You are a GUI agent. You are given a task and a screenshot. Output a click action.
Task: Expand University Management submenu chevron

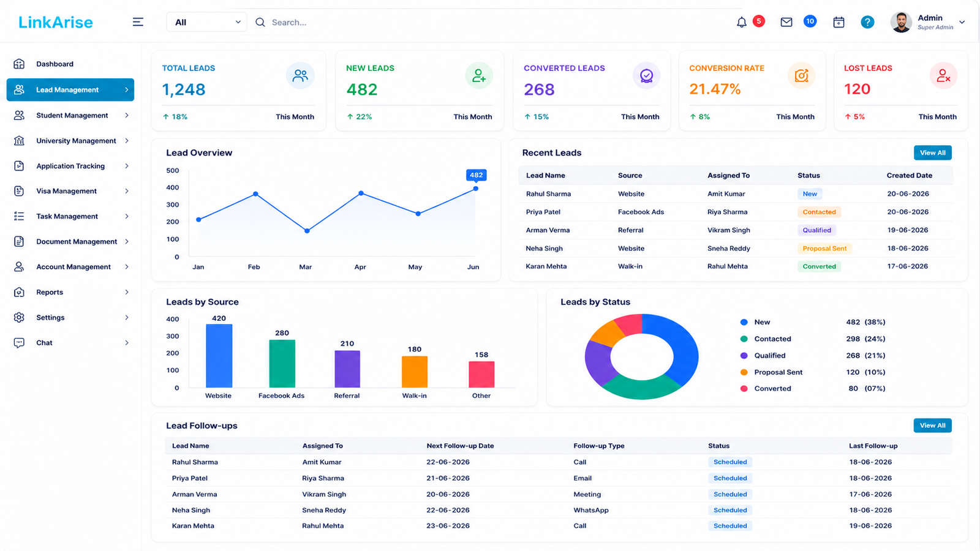click(127, 141)
